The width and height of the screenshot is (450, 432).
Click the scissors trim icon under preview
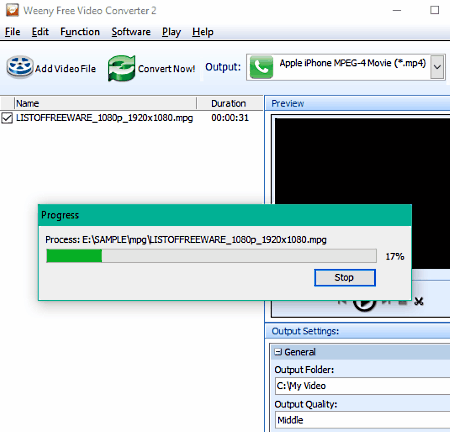pyautogui.click(x=419, y=302)
